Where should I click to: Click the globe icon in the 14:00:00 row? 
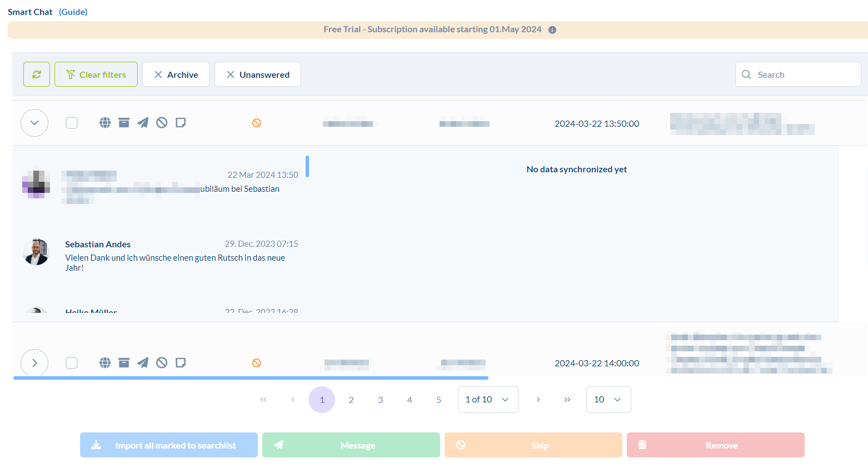[x=105, y=363]
